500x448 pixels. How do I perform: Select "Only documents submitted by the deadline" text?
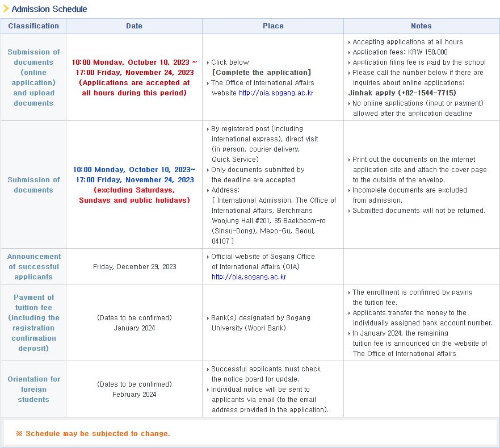tap(258, 174)
